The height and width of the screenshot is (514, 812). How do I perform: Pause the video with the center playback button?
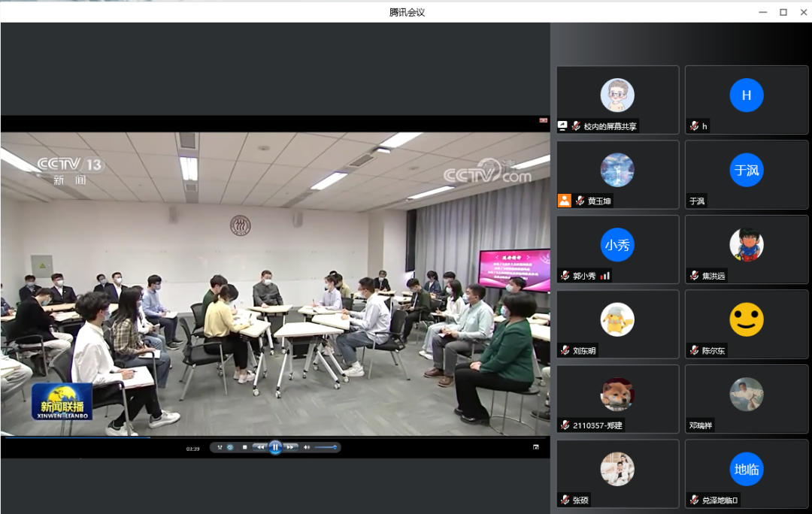coord(275,447)
